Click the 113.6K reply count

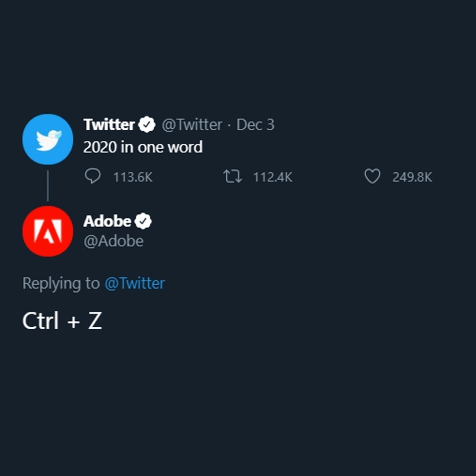[x=133, y=177]
